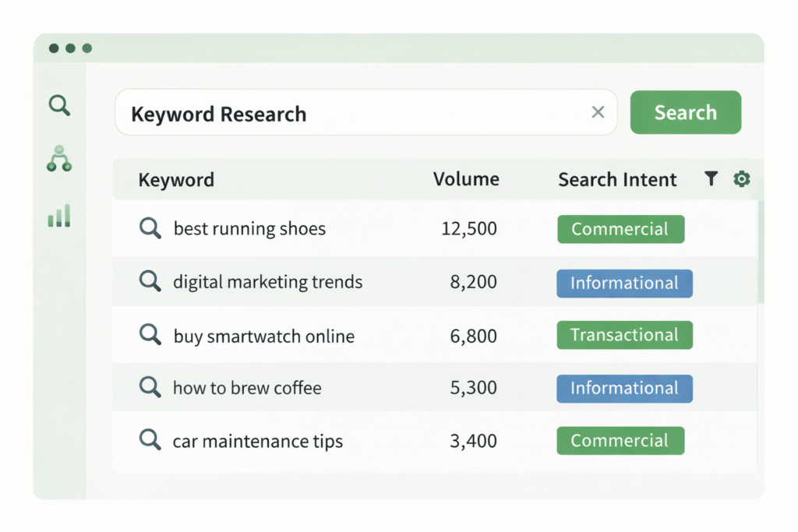Sort by the Keyword column header
This screenshot has height=532, width=798.
tap(176, 179)
